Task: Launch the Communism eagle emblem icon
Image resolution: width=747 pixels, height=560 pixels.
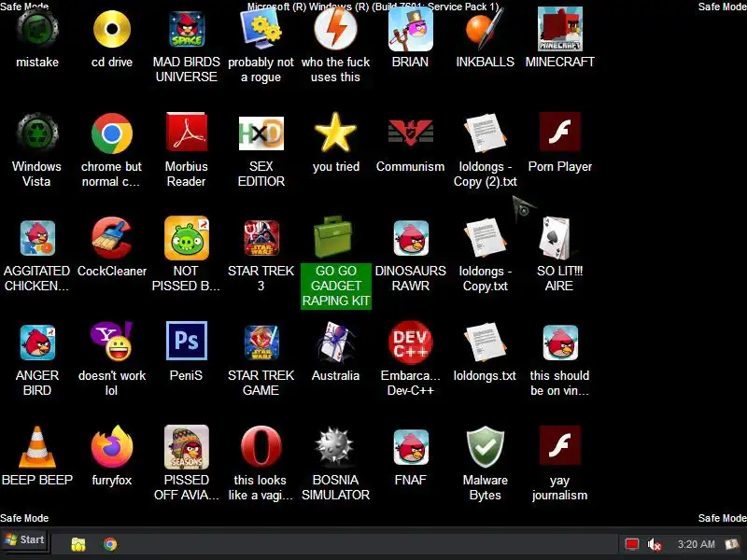Action: (x=410, y=132)
